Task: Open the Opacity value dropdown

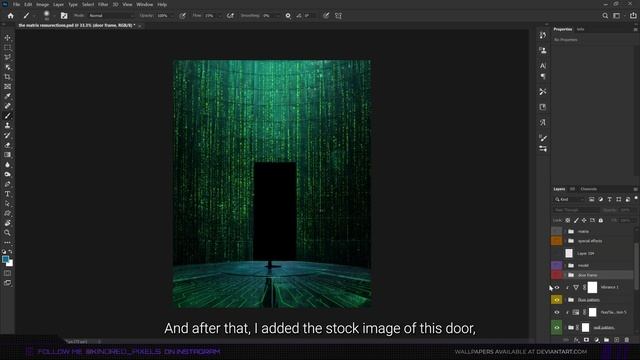Action: pyautogui.click(x=171, y=16)
